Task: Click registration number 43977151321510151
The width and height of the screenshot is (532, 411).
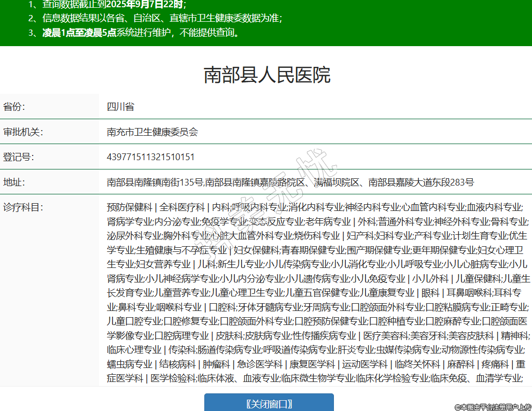Action: [x=150, y=157]
